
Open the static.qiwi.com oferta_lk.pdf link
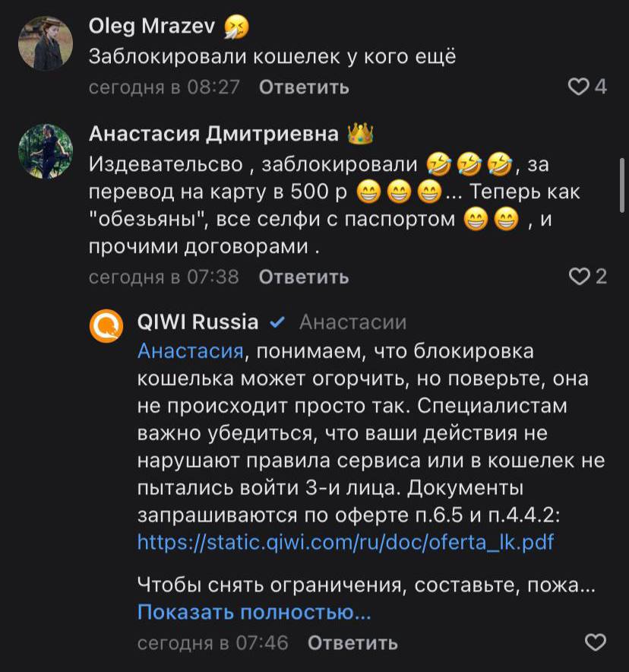(346, 543)
